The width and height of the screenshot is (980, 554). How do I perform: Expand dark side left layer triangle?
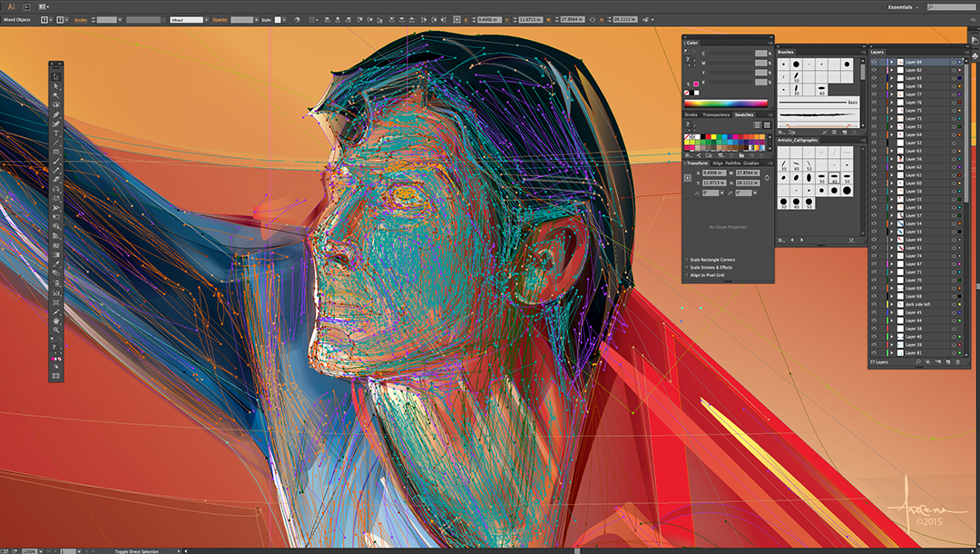892,304
